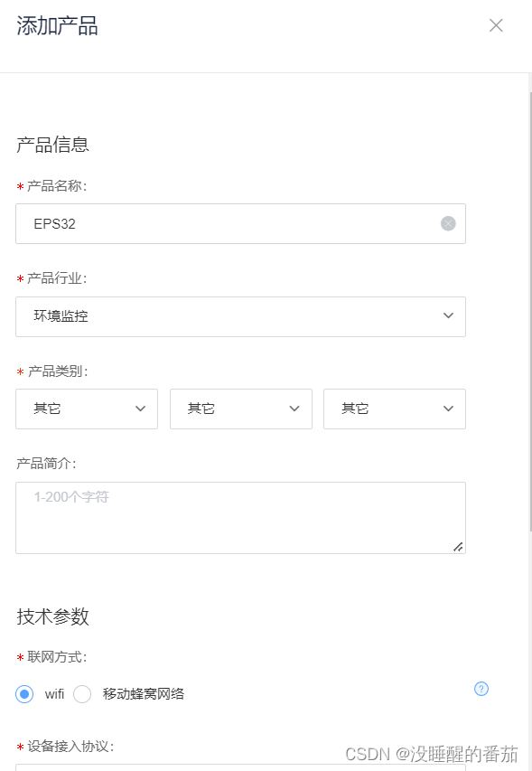Select the 移动蜂窝网络 radio button

[82, 693]
